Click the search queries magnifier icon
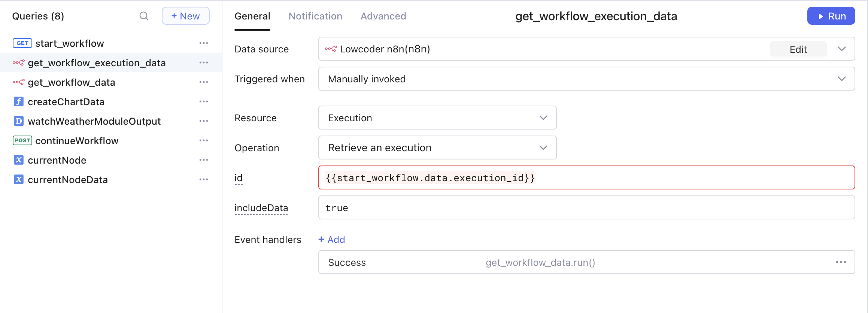 [144, 16]
